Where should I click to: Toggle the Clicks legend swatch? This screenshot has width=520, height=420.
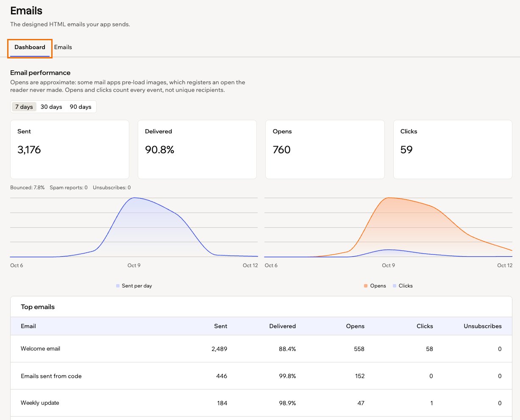tap(395, 286)
